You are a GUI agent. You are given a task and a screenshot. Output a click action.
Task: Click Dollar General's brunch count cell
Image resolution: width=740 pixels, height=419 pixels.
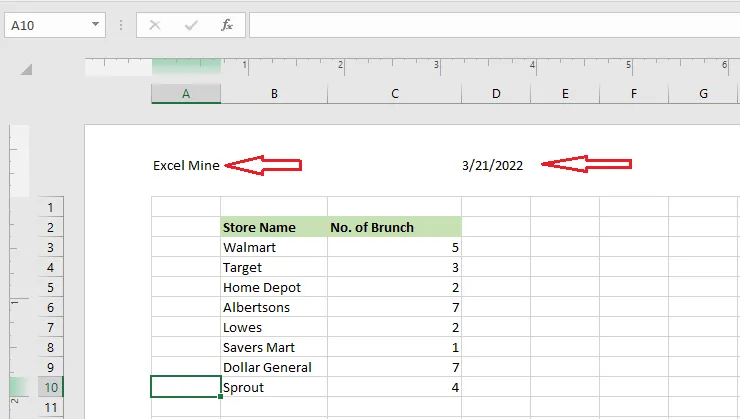click(394, 367)
